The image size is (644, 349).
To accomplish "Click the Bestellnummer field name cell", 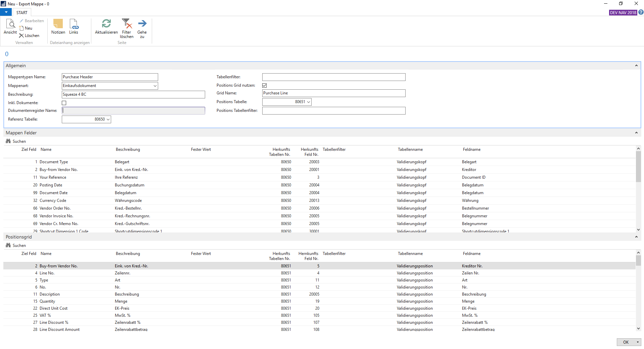I will pos(475,208).
